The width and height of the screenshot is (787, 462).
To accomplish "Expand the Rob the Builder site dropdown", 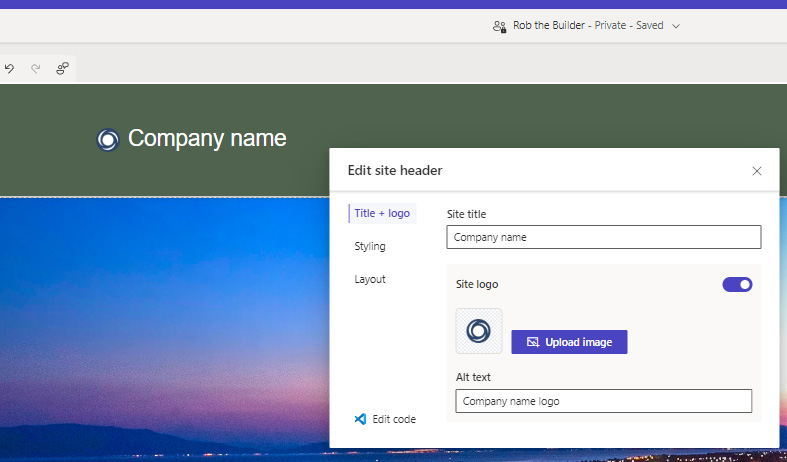I will pos(676,26).
